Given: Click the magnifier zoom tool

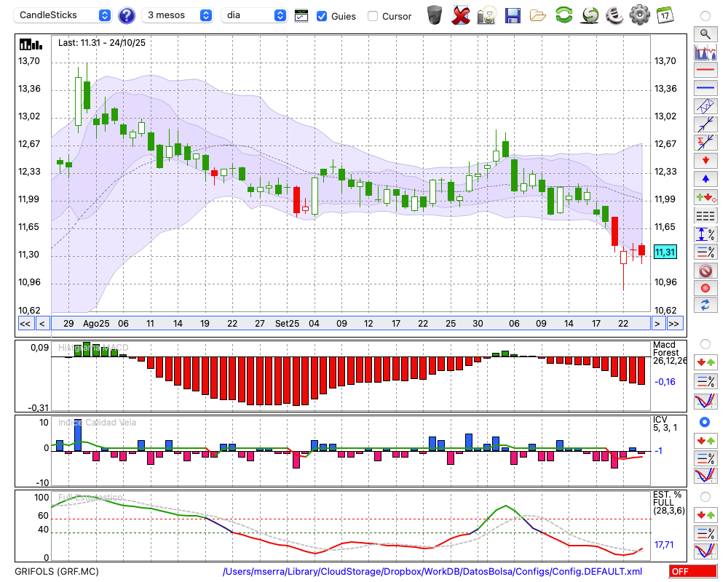Looking at the screenshot, I should pyautogui.click(x=705, y=33).
